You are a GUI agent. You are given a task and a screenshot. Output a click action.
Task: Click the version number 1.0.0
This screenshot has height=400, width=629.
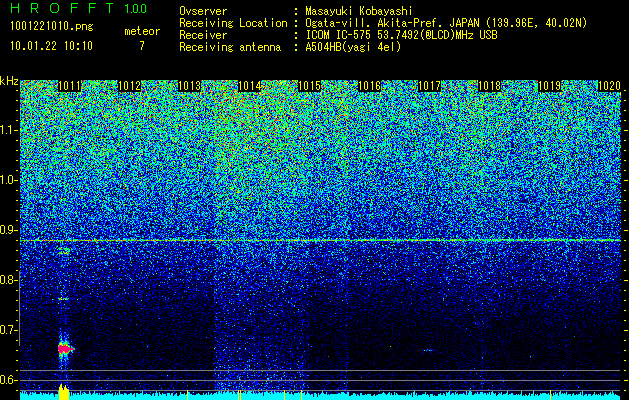point(135,8)
